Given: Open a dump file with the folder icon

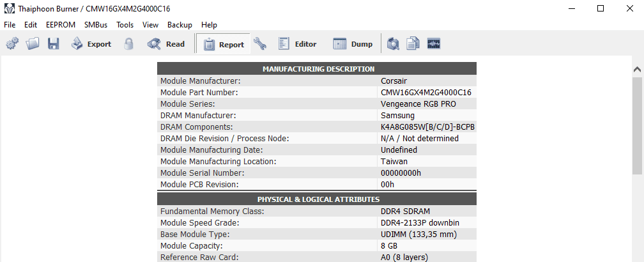Looking at the screenshot, I should click(33, 43).
